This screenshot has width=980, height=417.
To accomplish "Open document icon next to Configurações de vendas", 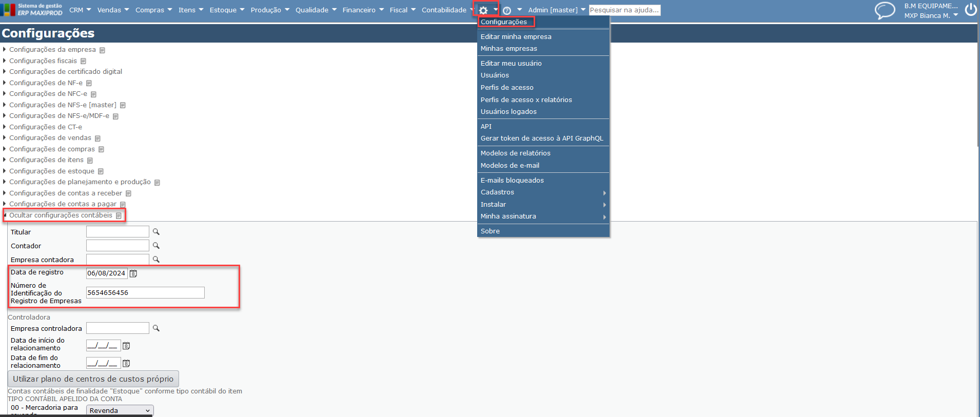I will pos(97,138).
